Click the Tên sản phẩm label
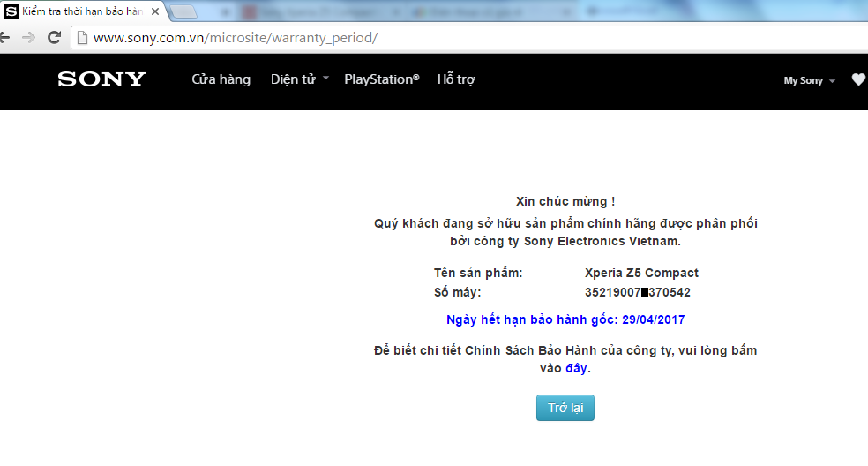 478,274
